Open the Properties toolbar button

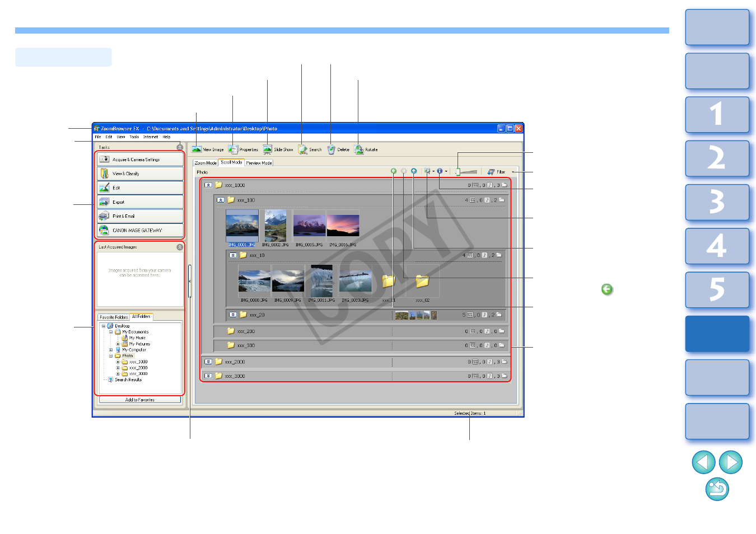243,149
